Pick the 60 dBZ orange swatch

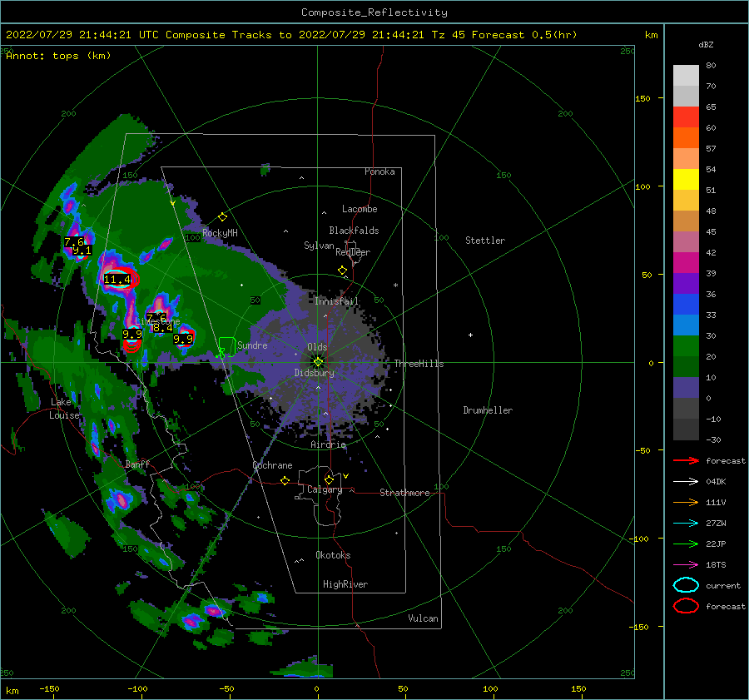(686, 137)
